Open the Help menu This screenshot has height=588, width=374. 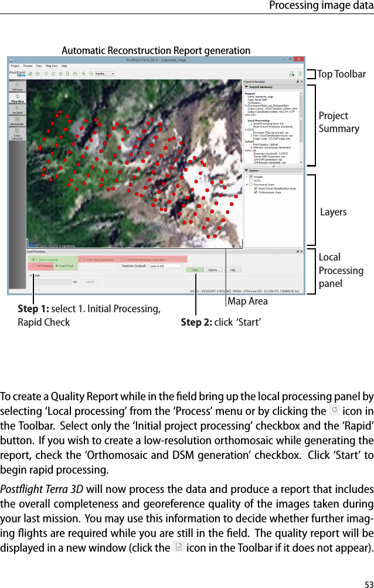pos(64,66)
